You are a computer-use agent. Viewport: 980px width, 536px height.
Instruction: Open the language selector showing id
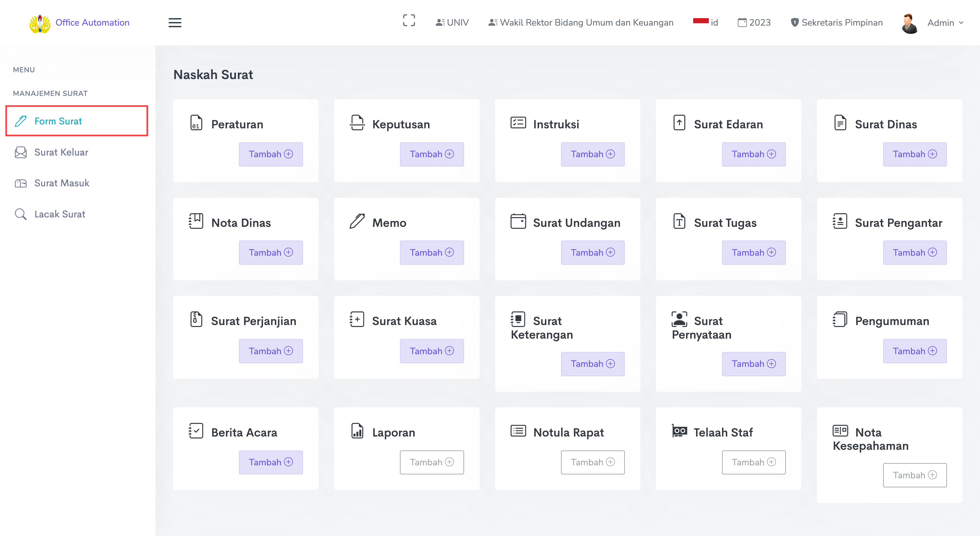(x=706, y=22)
